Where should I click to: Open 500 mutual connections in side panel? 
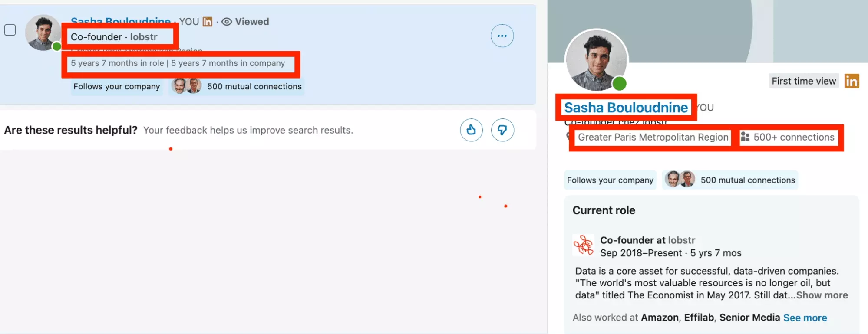click(748, 180)
